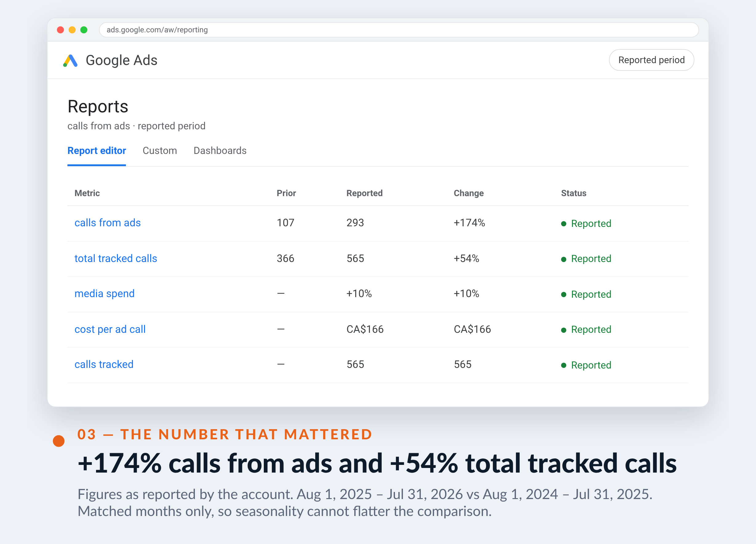Open the total tracked calls metric link
This screenshot has width=756, height=544.
coord(116,258)
